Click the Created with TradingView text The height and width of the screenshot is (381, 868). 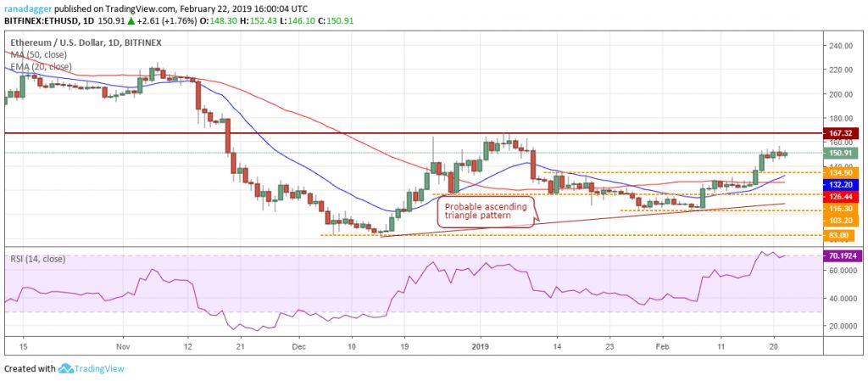point(30,368)
